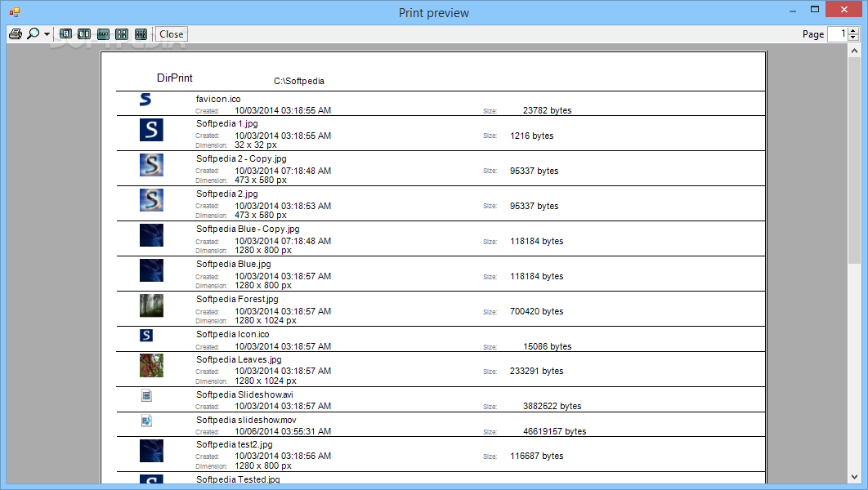Click the C:\Softpedia path text
The image size is (868, 490).
(x=299, y=82)
